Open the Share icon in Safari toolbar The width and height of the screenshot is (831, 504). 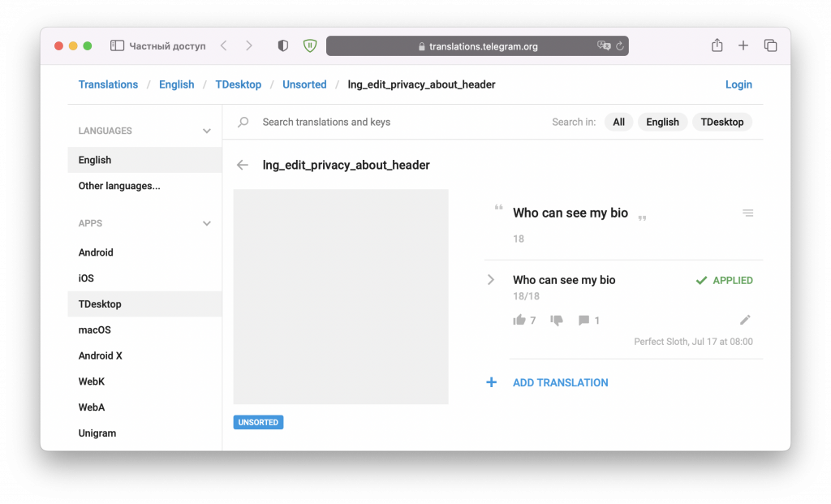click(717, 45)
